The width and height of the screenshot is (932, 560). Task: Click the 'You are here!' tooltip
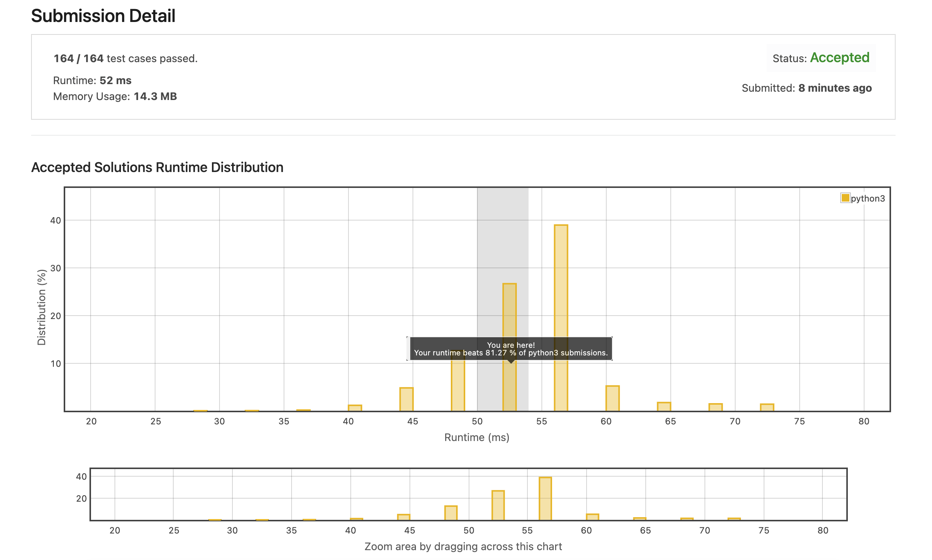[x=510, y=349]
